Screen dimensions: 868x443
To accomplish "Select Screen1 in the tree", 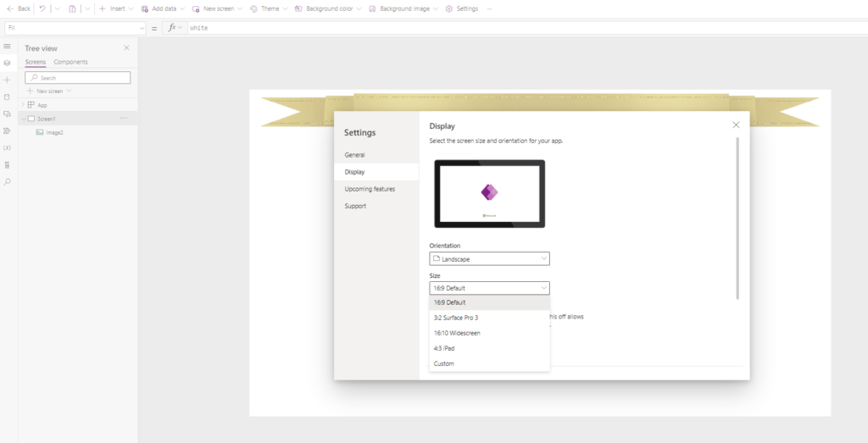I will (x=47, y=119).
